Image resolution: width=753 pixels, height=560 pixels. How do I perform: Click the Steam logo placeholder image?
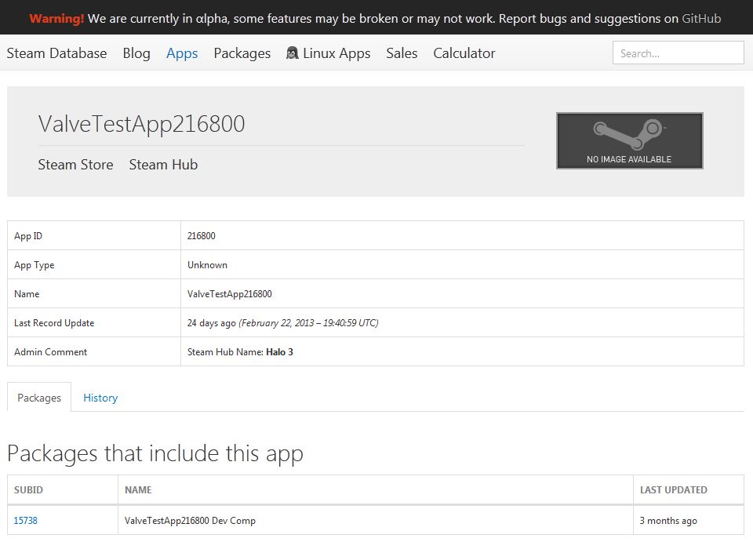629,140
